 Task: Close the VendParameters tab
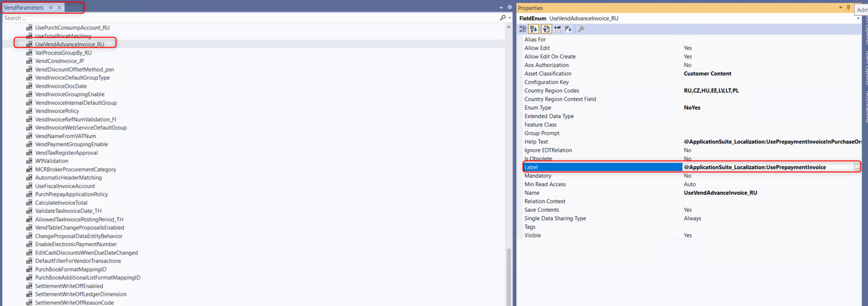(59, 8)
